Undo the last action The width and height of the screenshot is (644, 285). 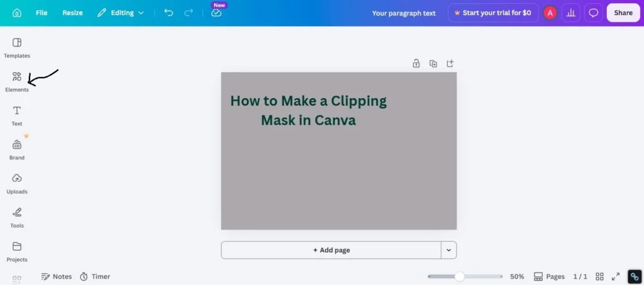169,13
